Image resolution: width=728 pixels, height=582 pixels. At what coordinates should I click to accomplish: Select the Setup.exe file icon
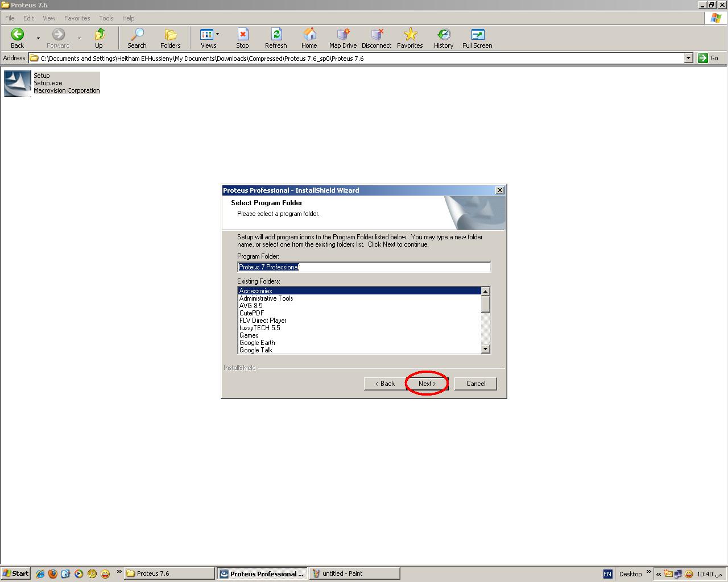pyautogui.click(x=18, y=84)
